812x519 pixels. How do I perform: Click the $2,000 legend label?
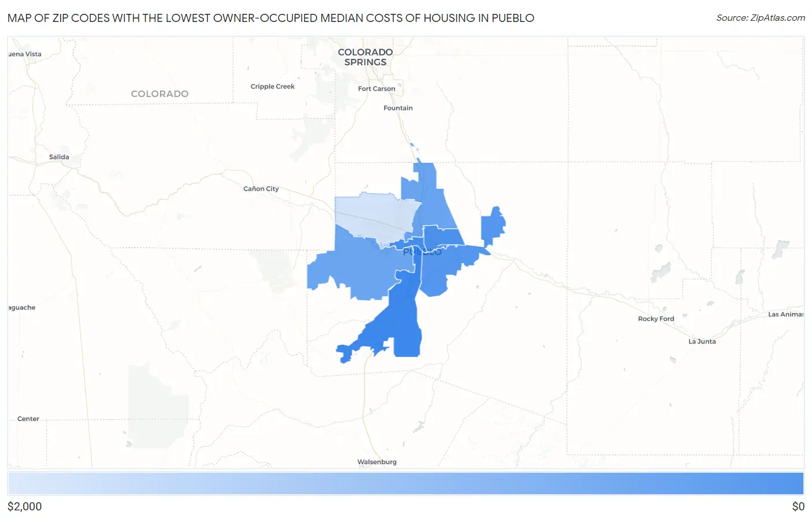click(x=25, y=507)
